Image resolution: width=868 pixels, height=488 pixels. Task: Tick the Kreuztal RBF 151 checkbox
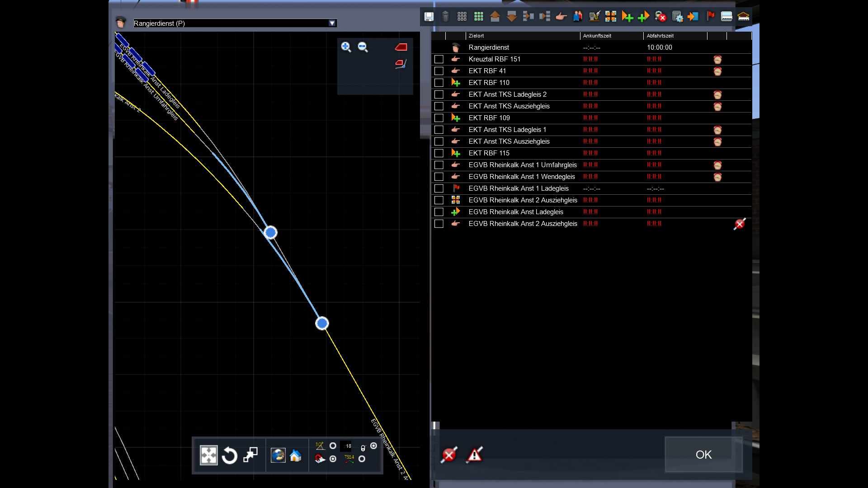[x=439, y=59]
